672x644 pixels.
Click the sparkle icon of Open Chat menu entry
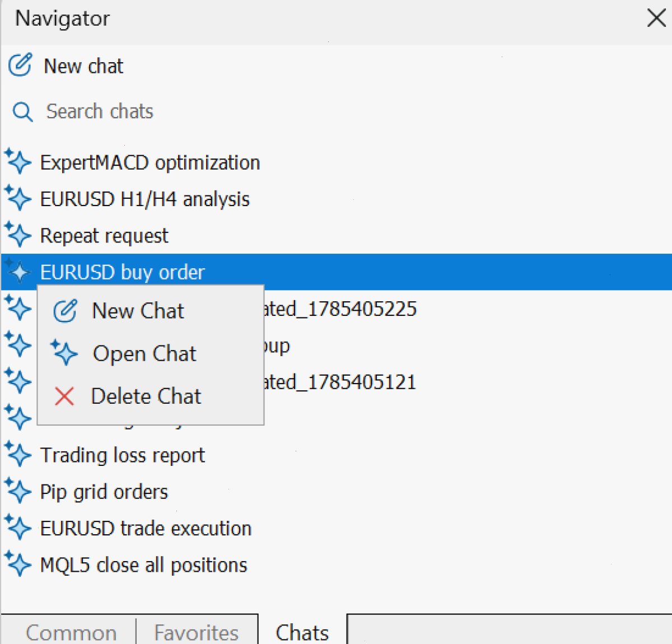click(x=64, y=353)
